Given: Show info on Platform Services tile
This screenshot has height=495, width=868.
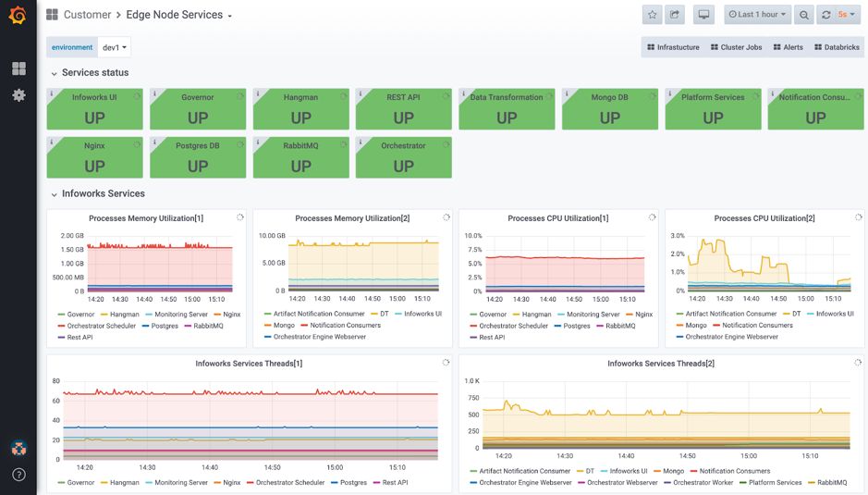Looking at the screenshot, I should [669, 93].
